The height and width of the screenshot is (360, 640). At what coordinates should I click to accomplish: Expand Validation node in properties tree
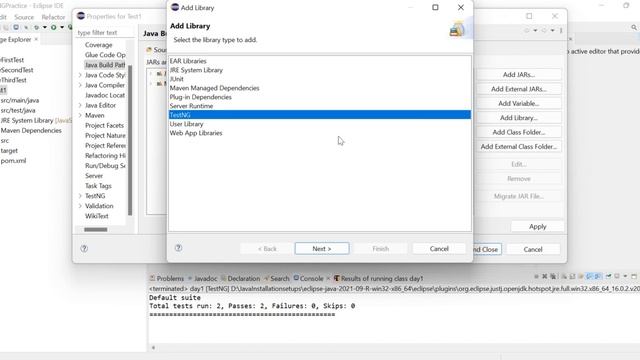point(80,206)
